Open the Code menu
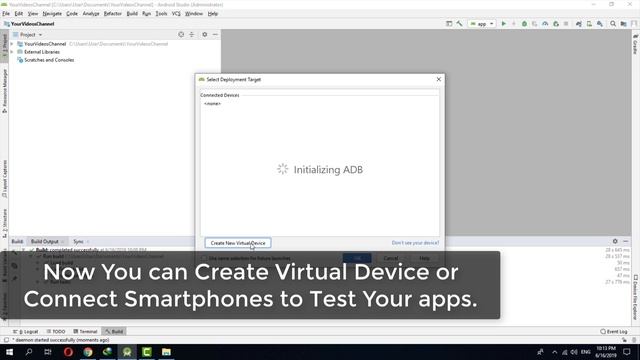Image resolution: width=640 pixels, height=360 pixels. [x=72, y=13]
